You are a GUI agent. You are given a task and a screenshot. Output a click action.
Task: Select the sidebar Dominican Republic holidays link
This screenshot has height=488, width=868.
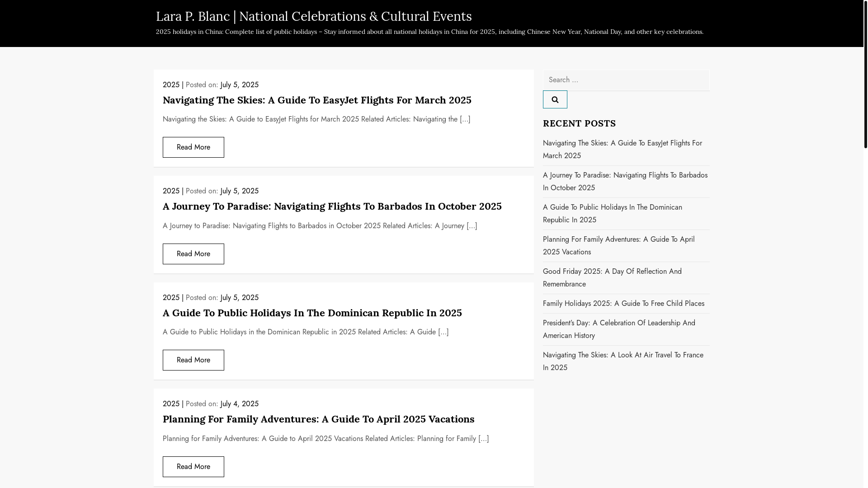[612, 213]
